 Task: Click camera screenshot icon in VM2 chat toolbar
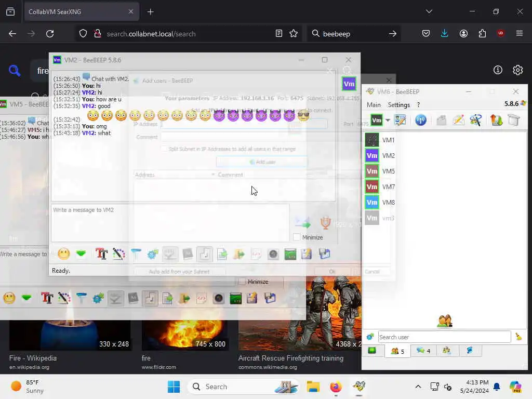tap(273, 254)
